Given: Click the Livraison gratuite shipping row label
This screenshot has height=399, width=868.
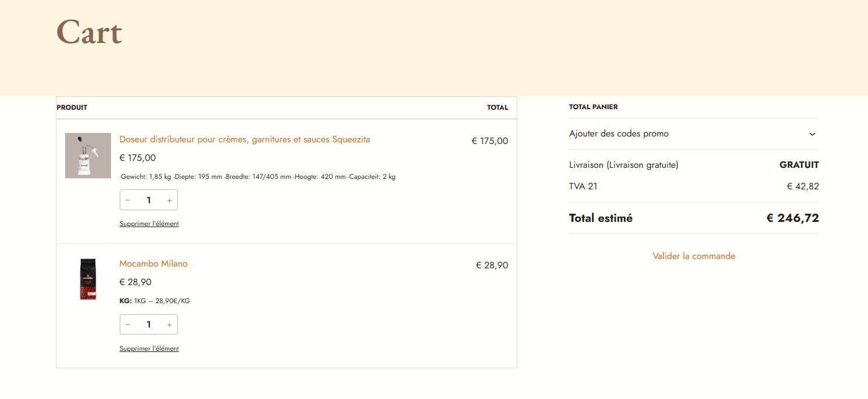Looking at the screenshot, I should point(623,165).
